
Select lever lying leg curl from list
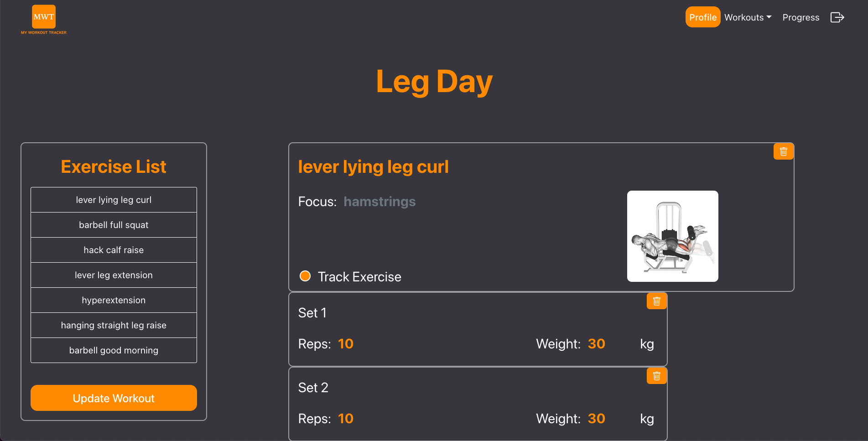point(114,200)
